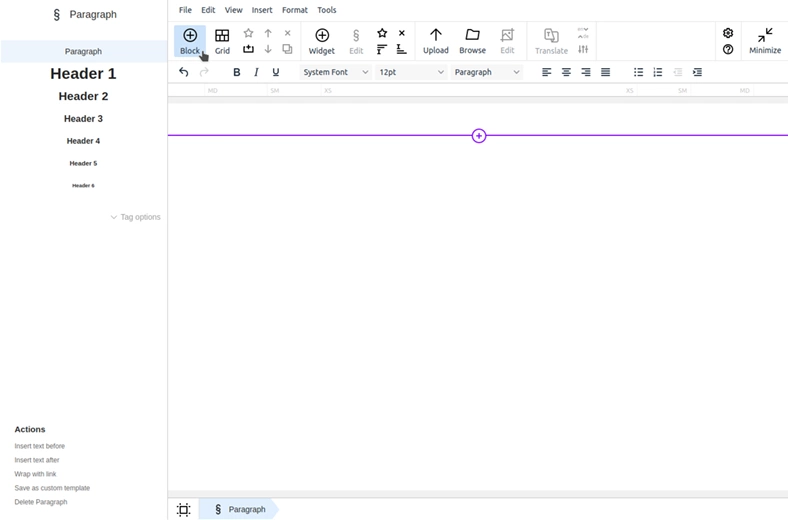Screen dimensions: 788x520
Task: Click the move block down arrow
Action: pyautogui.click(x=268, y=49)
